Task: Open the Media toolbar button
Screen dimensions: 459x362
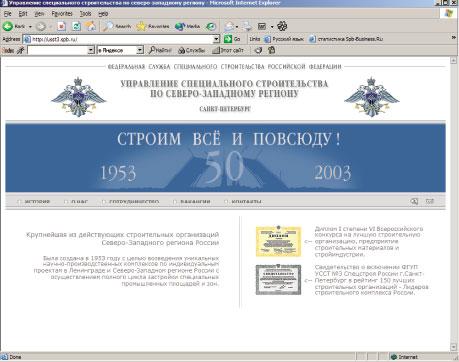Action: pyautogui.click(x=187, y=26)
